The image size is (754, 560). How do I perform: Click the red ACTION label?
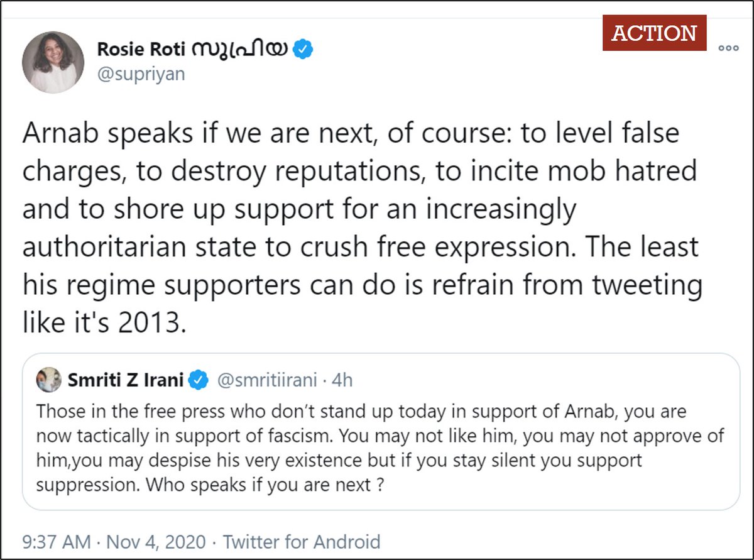point(654,33)
